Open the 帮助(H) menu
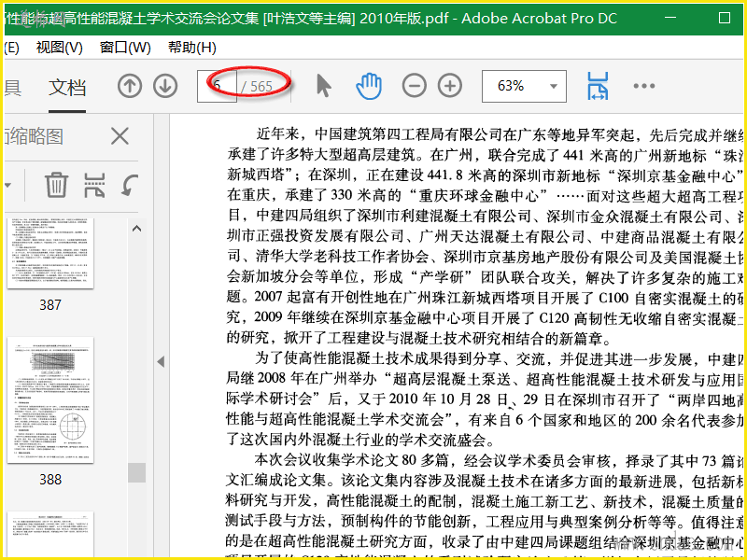 (x=192, y=48)
